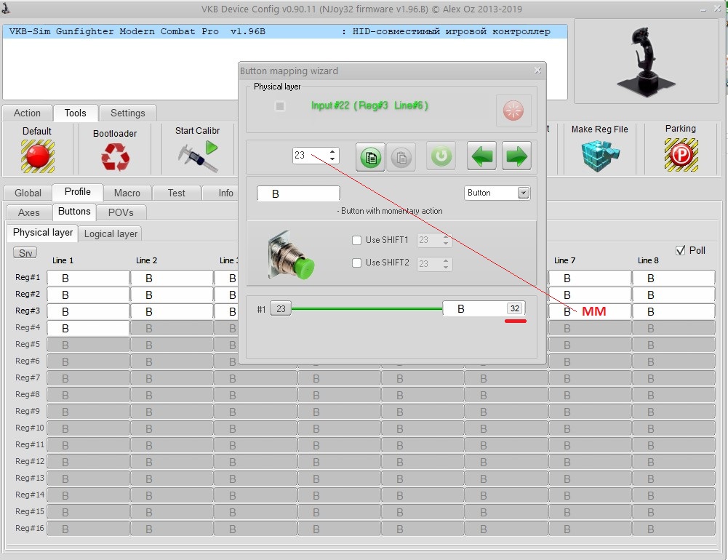Click the 23 button beside #1
Image resolution: width=728 pixels, height=560 pixels.
(x=280, y=309)
